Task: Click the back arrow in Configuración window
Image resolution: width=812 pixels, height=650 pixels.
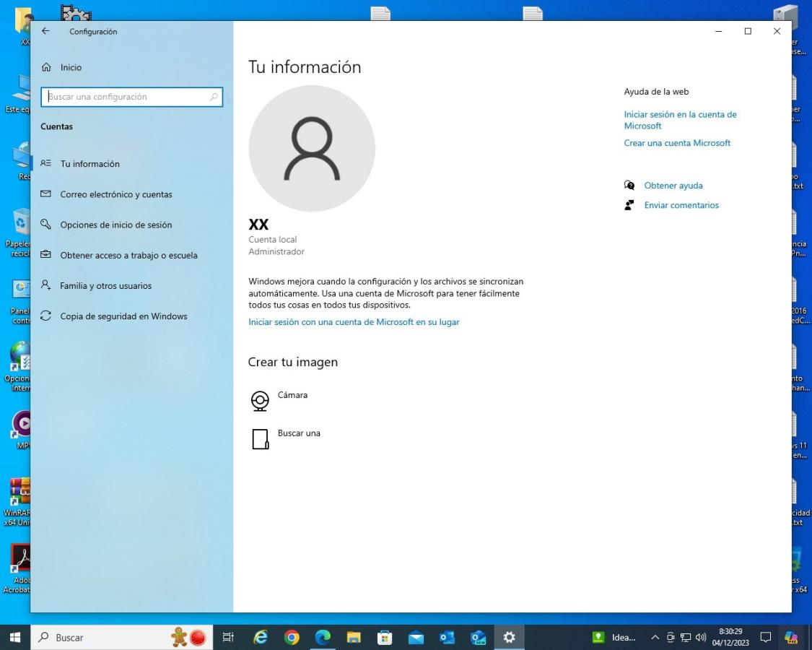Action: point(46,31)
